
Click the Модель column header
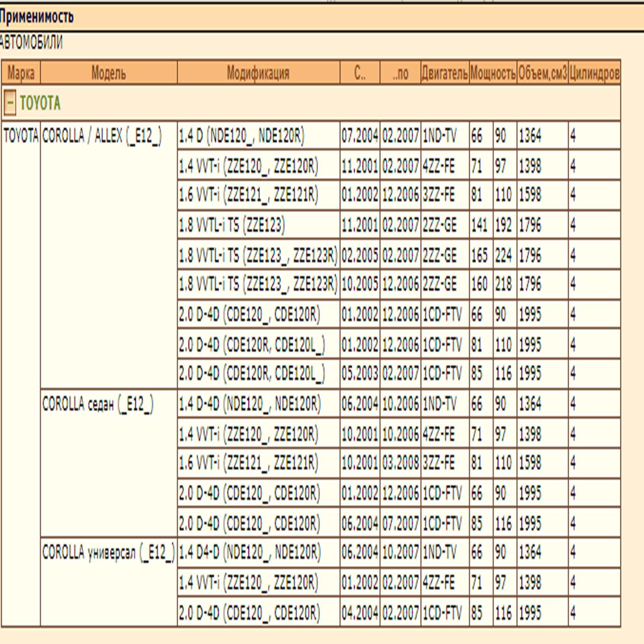coord(109,73)
